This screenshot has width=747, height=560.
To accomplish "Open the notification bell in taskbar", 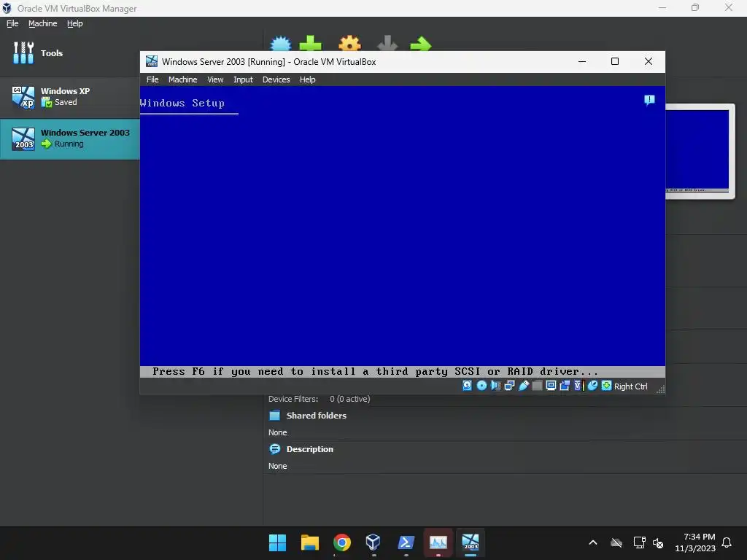I will pos(727,542).
